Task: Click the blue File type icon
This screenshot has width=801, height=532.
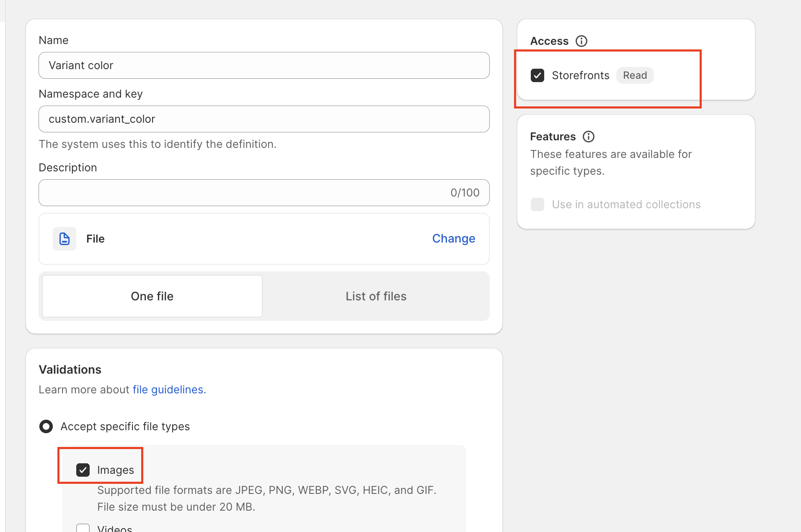Action: click(x=65, y=239)
